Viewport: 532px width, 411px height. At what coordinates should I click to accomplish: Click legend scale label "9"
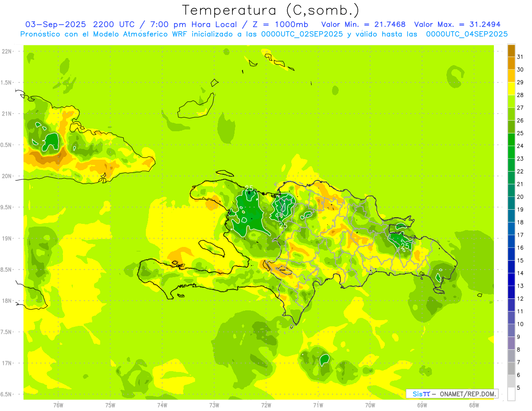click(x=519, y=337)
